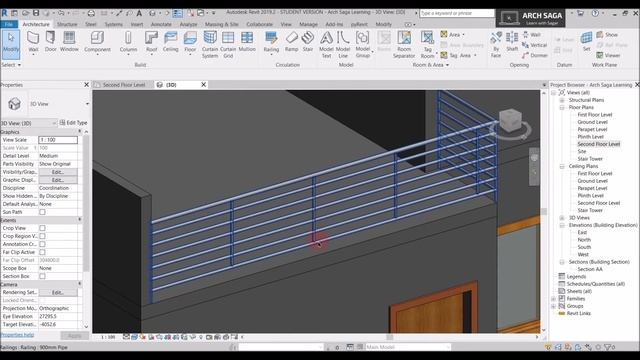Select the Column tool

(128, 42)
